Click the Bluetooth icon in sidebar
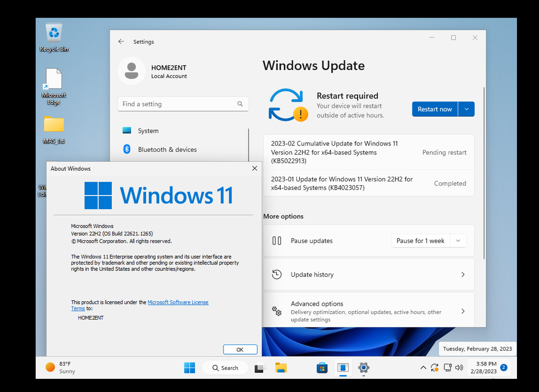539x392 pixels. point(127,149)
